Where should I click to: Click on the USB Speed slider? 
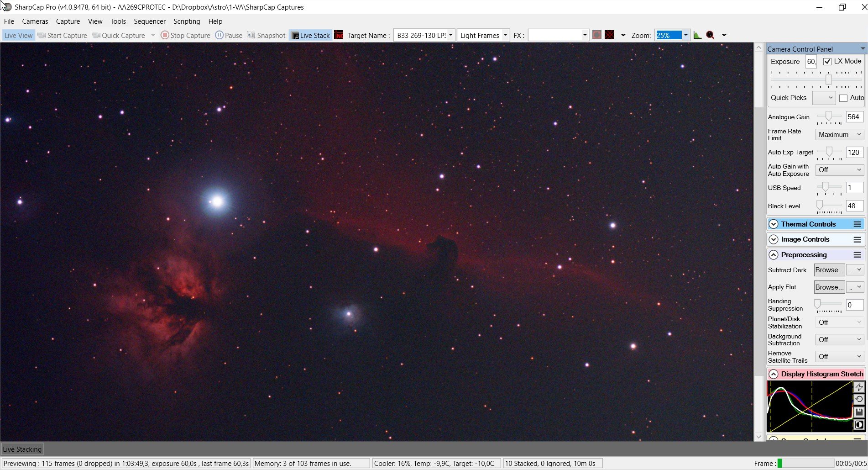click(x=829, y=187)
